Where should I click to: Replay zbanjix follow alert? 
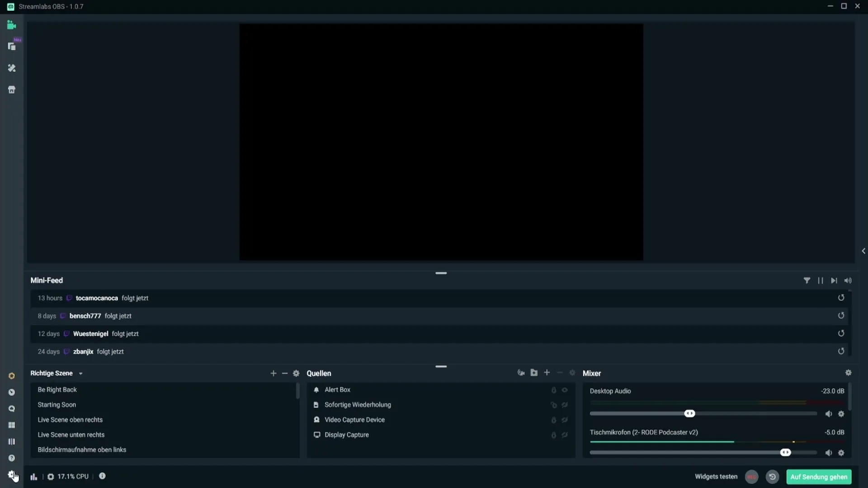click(841, 351)
